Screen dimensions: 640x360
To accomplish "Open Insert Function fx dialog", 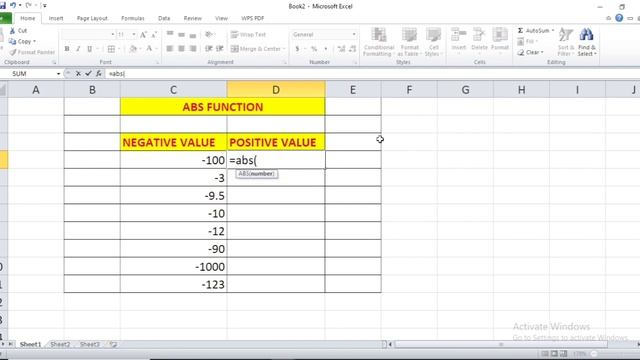I will click(x=99, y=73).
